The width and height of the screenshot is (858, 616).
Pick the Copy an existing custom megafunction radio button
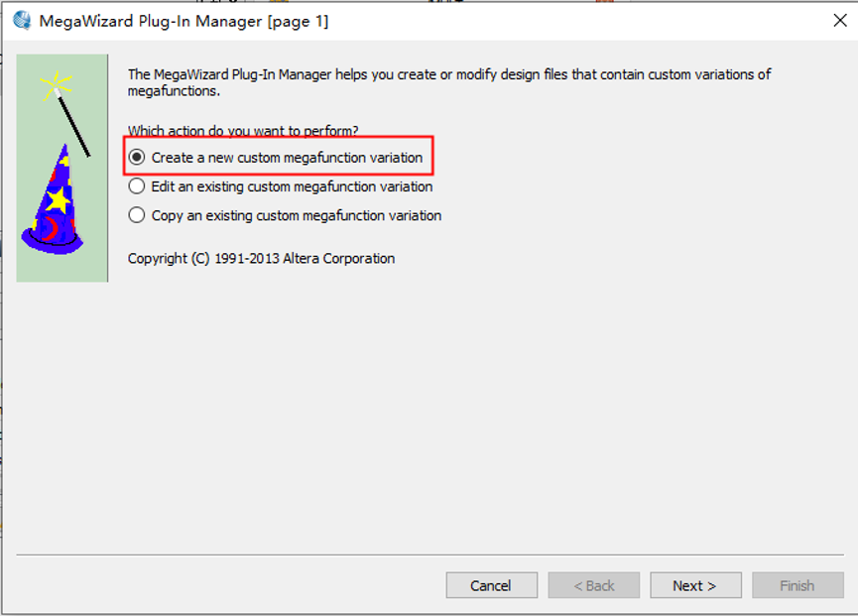(137, 215)
